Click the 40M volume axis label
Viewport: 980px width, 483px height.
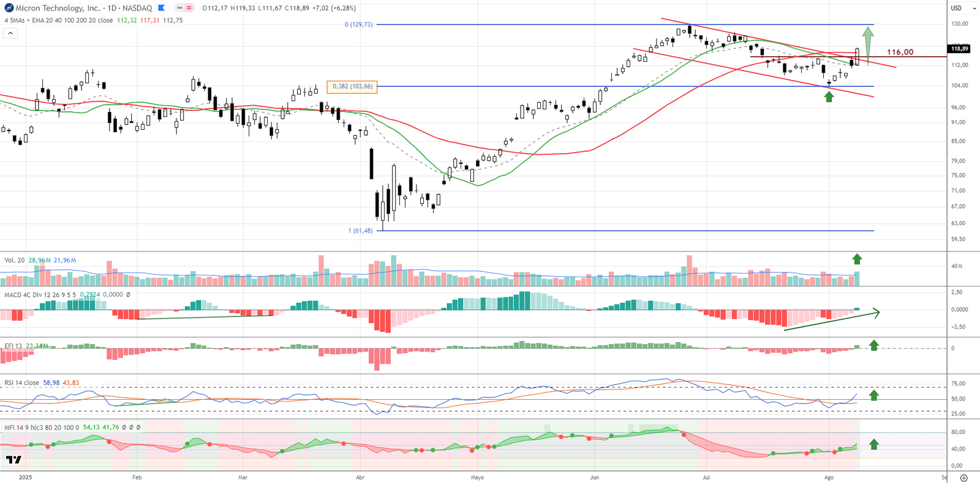coord(957,266)
